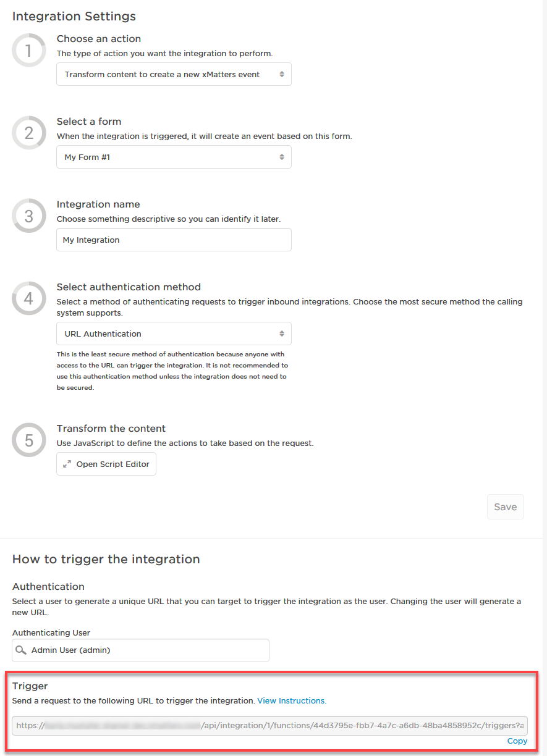Click the arrows on Transform content dropdown
This screenshot has width=547, height=756.
point(282,74)
